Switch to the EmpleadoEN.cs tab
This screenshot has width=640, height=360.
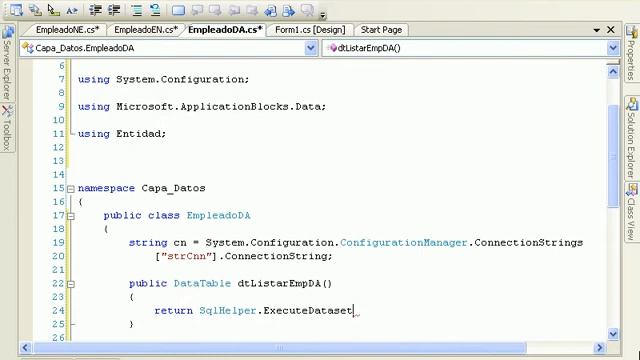146,30
